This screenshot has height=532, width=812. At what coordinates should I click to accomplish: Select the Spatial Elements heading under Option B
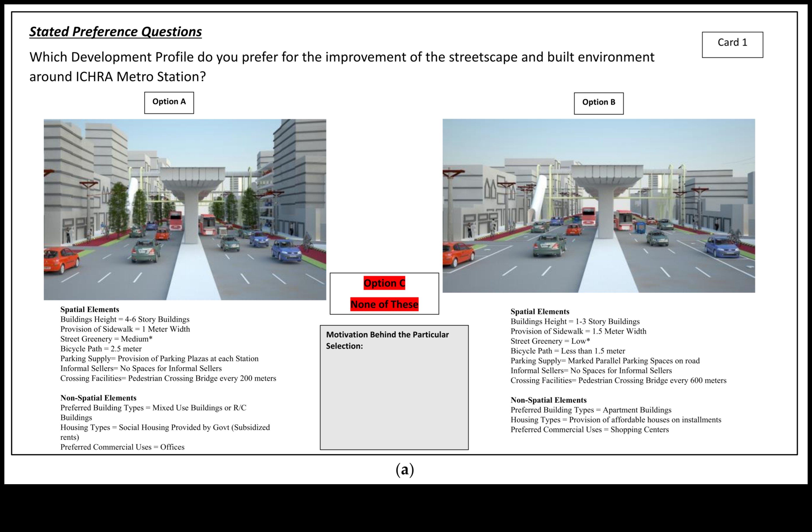coord(540,312)
